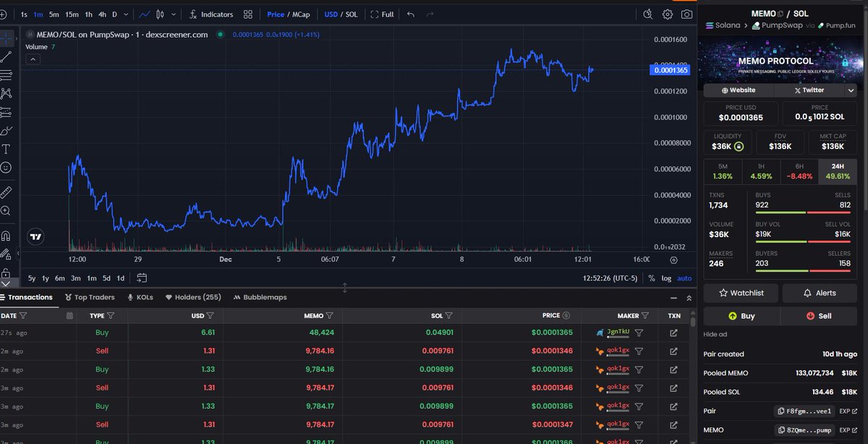Open explorer link for MEMO token
Screen dimensions: 868x444
click(848, 430)
